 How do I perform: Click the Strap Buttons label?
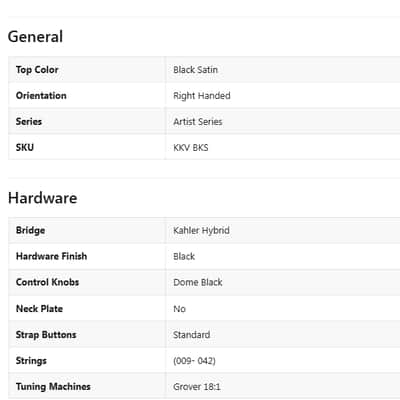pos(46,335)
